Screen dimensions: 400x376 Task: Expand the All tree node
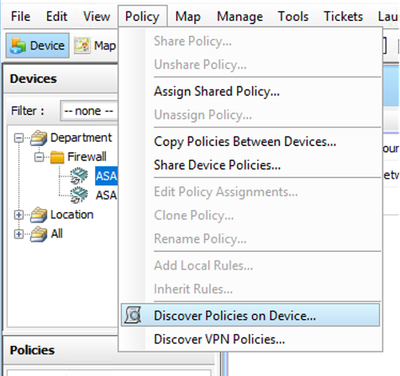point(19,234)
